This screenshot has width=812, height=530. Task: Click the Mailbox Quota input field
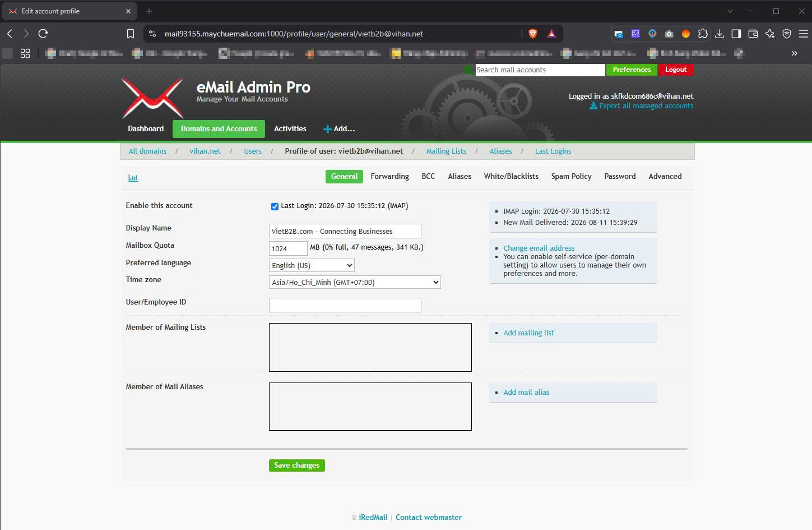point(288,248)
